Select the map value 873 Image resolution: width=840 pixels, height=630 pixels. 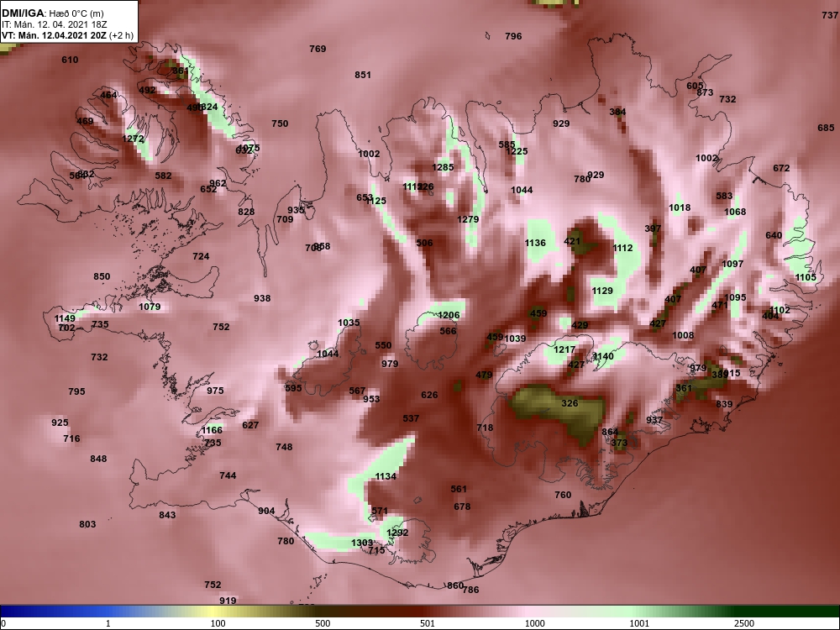pos(706,92)
